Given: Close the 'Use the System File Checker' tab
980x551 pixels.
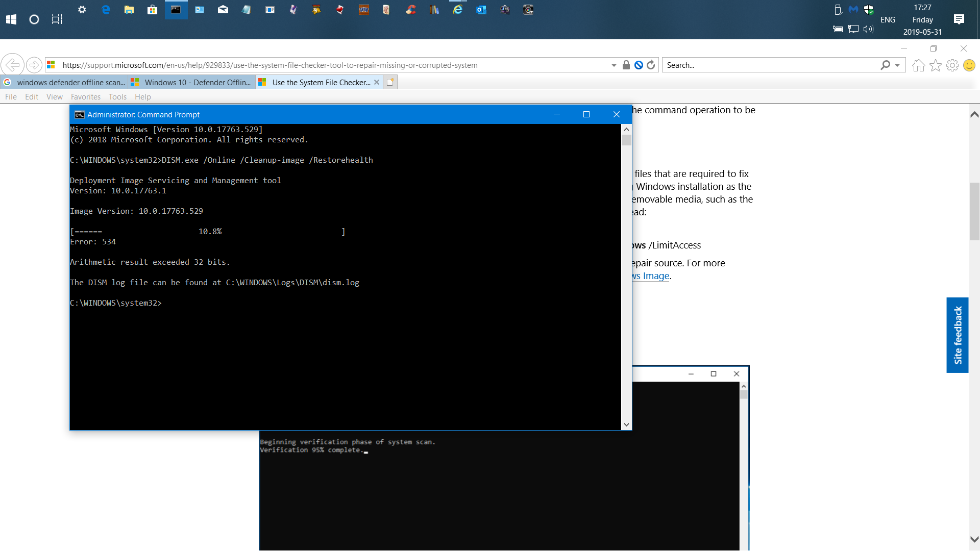Looking at the screenshot, I should [377, 82].
